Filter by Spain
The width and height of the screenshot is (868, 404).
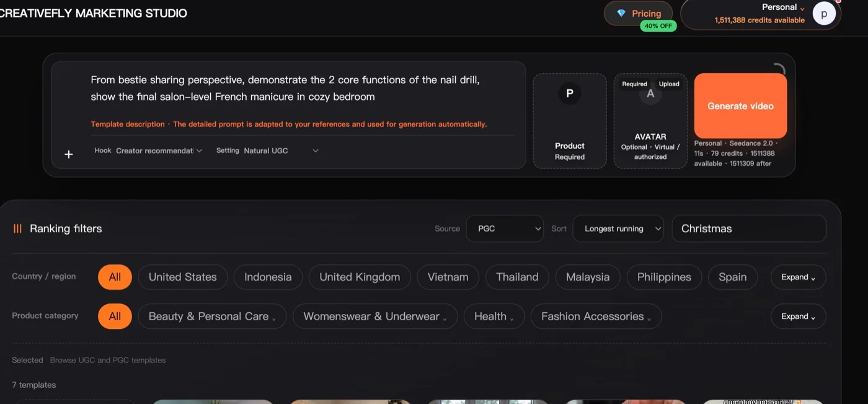732,277
